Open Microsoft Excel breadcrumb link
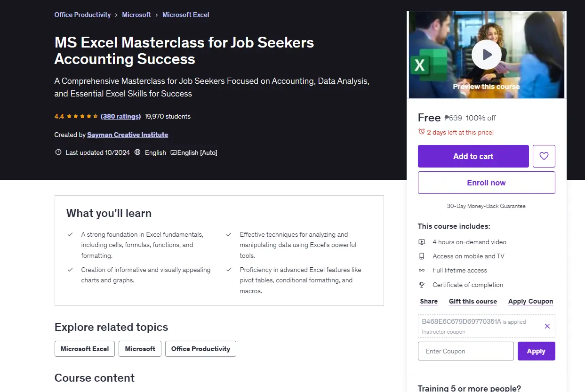Image resolution: width=585 pixels, height=392 pixels. pyautogui.click(x=186, y=15)
